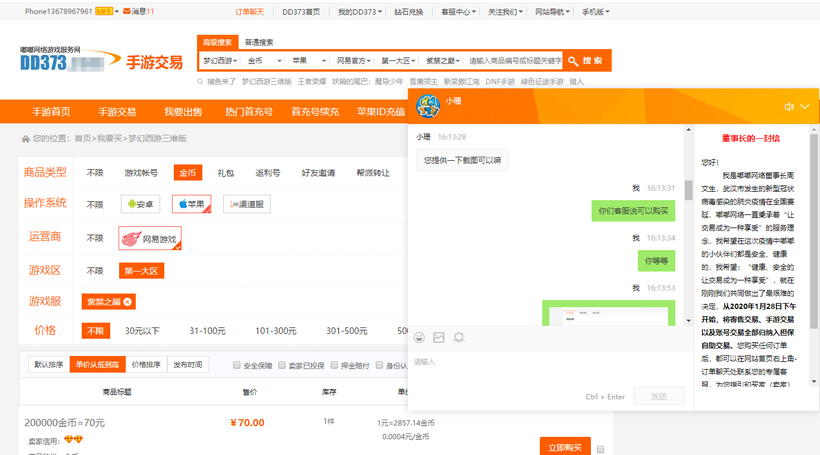Click the chat agent avatar 小珊

(428, 106)
